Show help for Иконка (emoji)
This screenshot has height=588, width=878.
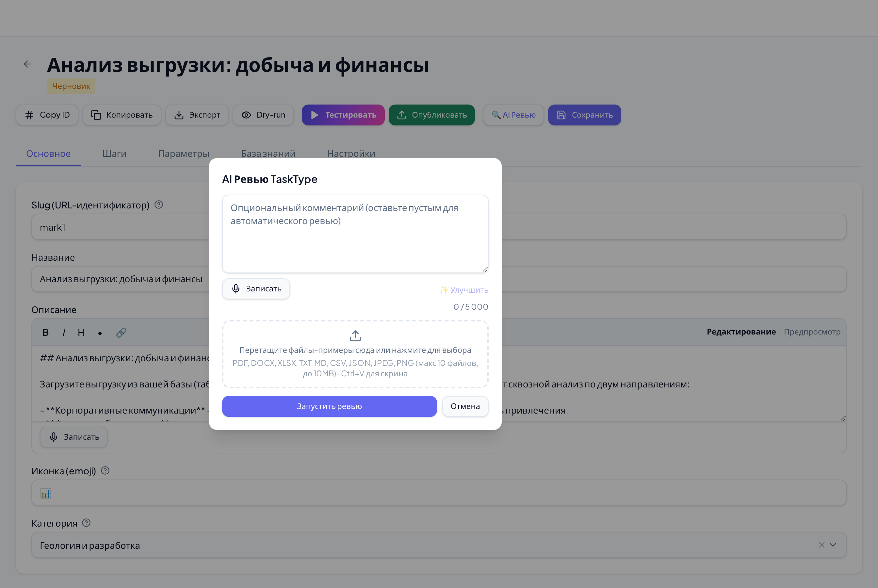[x=106, y=470]
